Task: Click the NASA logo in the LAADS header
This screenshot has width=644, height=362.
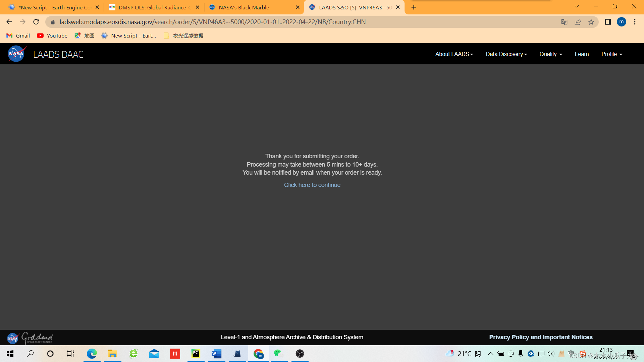Action: (x=16, y=54)
